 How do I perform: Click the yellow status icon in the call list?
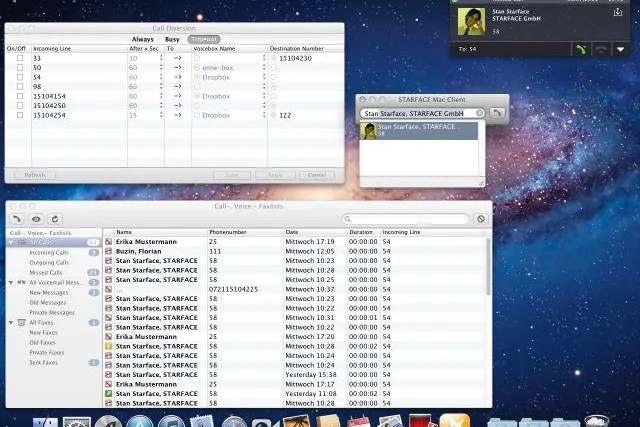[x=108, y=346]
